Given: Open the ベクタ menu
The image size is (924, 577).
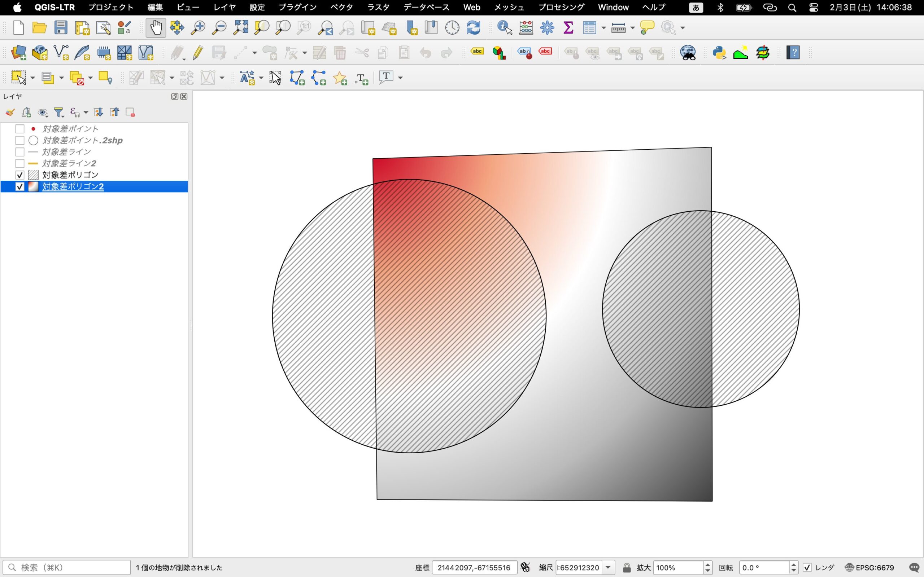Looking at the screenshot, I should click(341, 7).
